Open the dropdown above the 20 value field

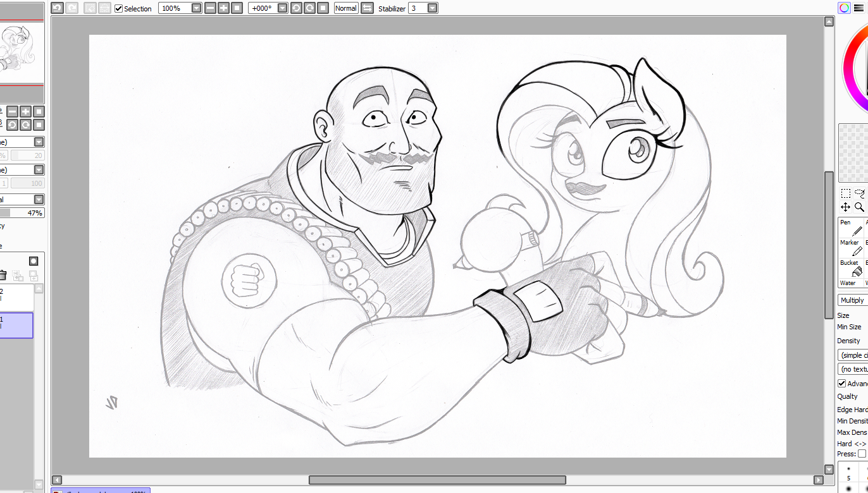tap(39, 142)
